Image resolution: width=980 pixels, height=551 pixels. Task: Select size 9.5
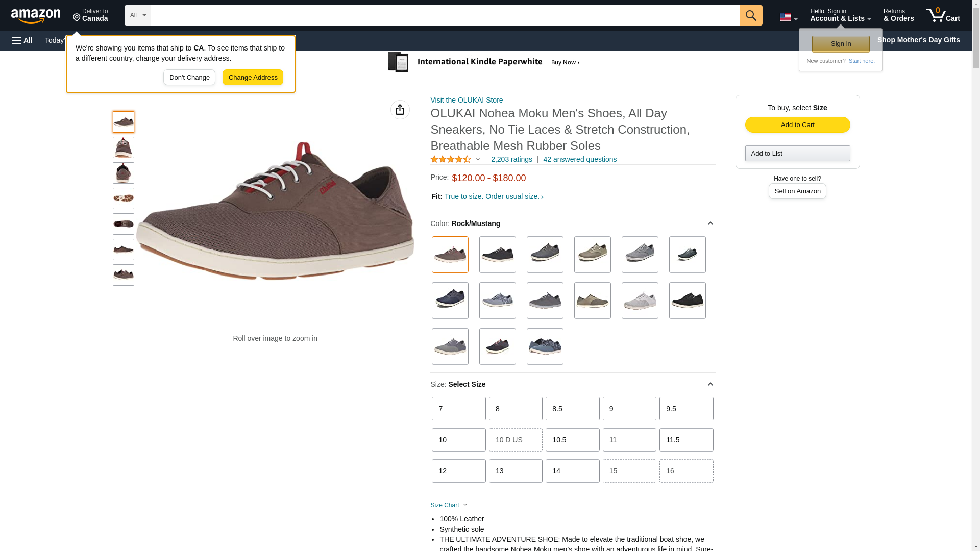685,409
